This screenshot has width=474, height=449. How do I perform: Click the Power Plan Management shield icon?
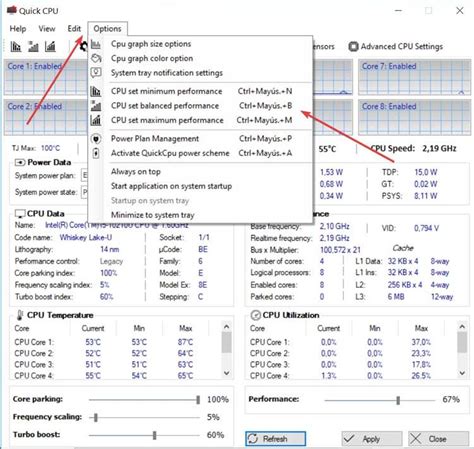point(96,138)
